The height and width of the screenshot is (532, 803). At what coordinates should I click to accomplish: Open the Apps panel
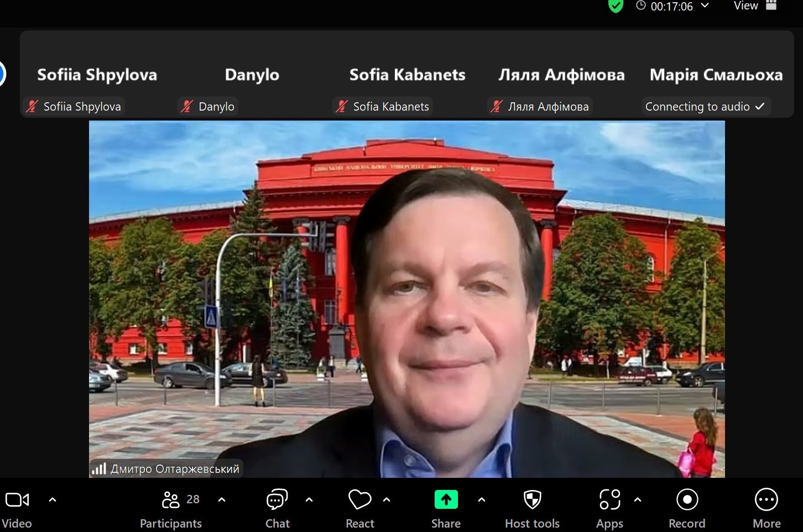pos(609,508)
